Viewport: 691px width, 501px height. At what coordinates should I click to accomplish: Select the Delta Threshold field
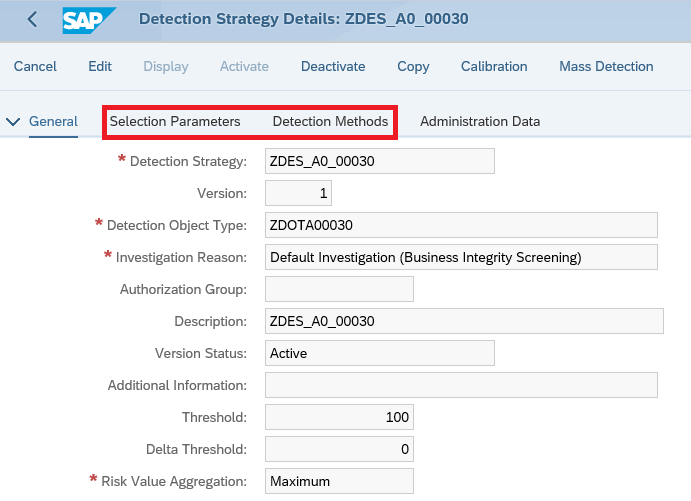click(339, 449)
